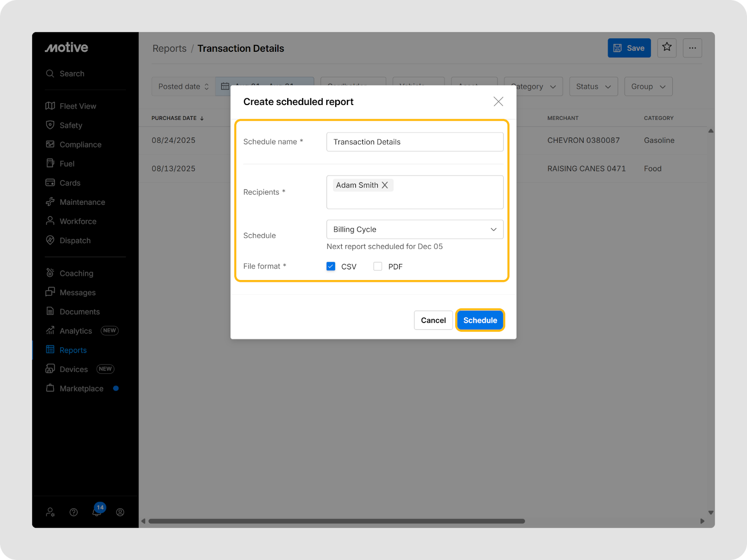The image size is (747, 560).
Task: Open the Reports sidebar item
Action: (73, 350)
